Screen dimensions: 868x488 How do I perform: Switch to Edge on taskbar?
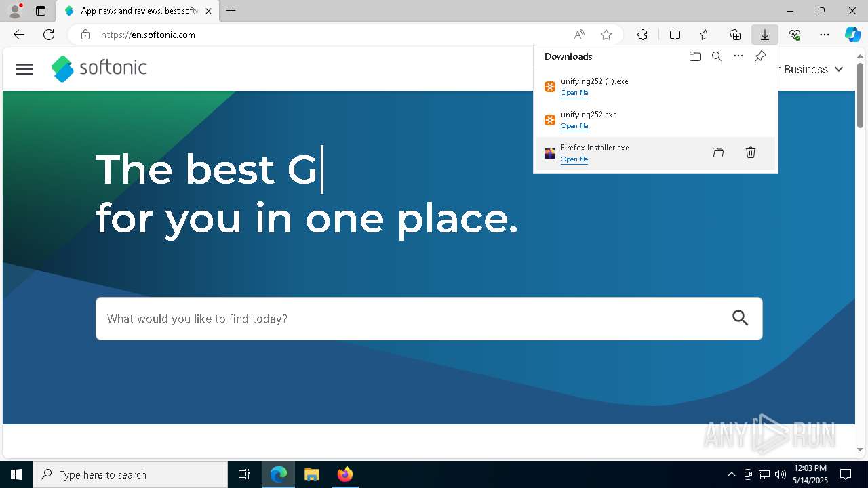(279, 474)
